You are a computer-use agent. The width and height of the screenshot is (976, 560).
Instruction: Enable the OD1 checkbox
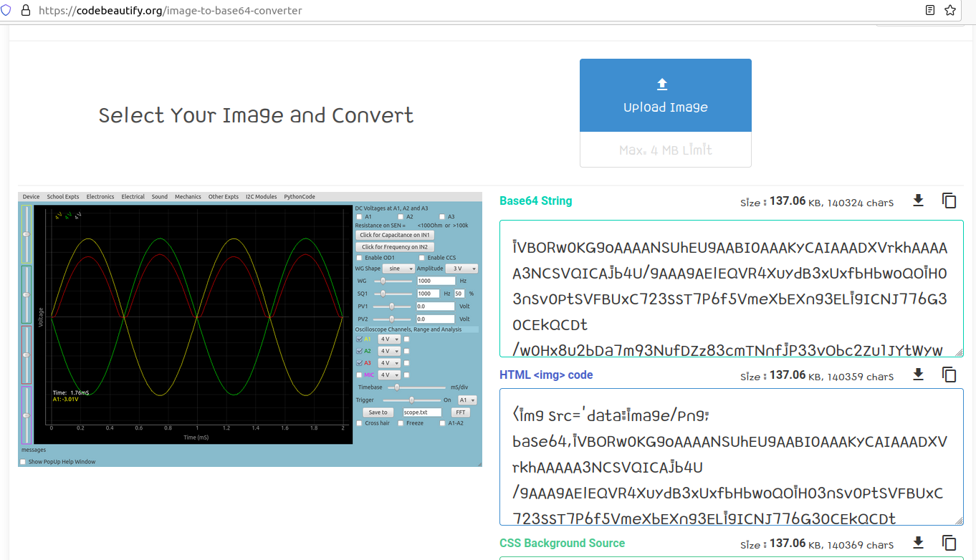[x=360, y=258]
